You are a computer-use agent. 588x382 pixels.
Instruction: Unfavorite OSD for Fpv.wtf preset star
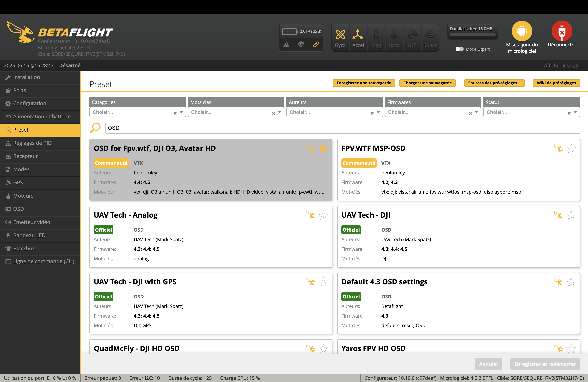[x=323, y=148]
